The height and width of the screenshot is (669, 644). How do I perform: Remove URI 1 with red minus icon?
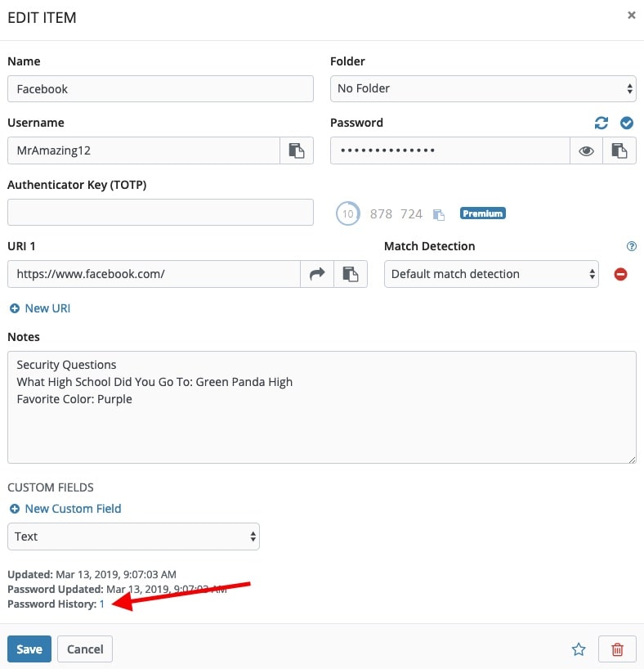[x=620, y=274]
